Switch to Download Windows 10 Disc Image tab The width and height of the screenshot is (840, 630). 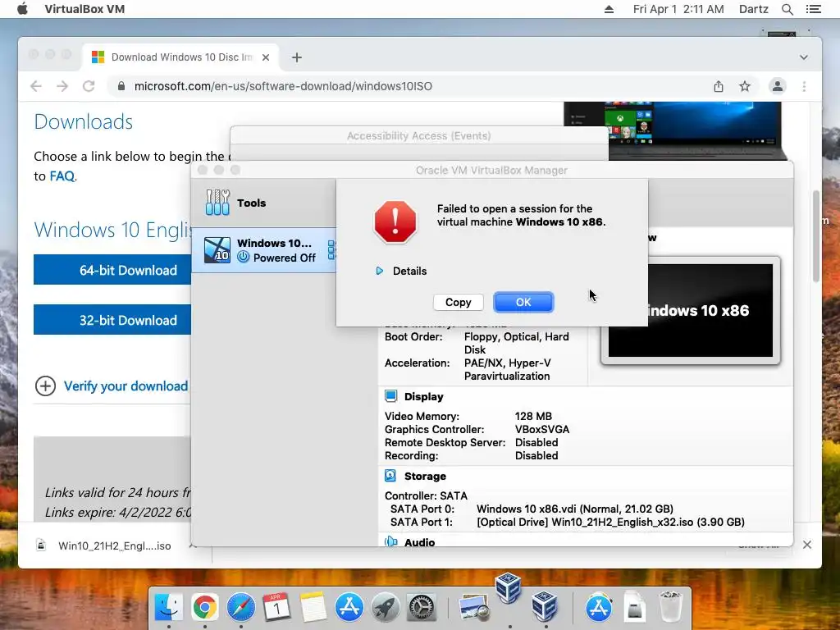pos(181,57)
